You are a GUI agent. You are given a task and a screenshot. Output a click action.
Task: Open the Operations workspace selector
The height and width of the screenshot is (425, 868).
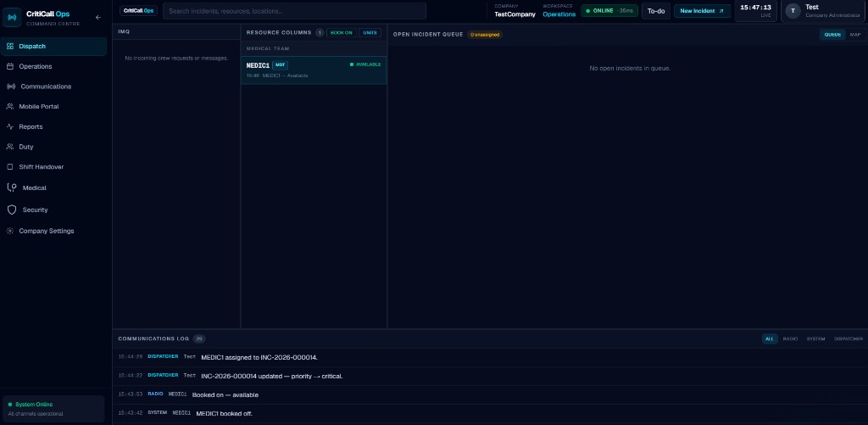tap(559, 14)
